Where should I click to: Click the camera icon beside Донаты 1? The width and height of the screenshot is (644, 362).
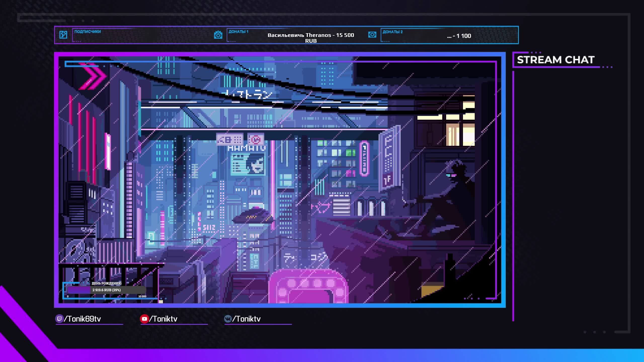pyautogui.click(x=218, y=35)
